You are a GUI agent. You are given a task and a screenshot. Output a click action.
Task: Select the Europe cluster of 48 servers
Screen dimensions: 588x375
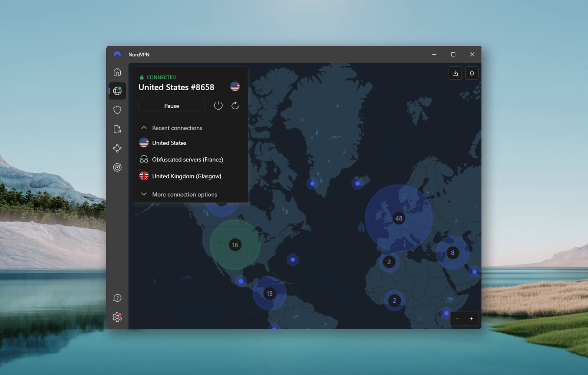click(399, 218)
